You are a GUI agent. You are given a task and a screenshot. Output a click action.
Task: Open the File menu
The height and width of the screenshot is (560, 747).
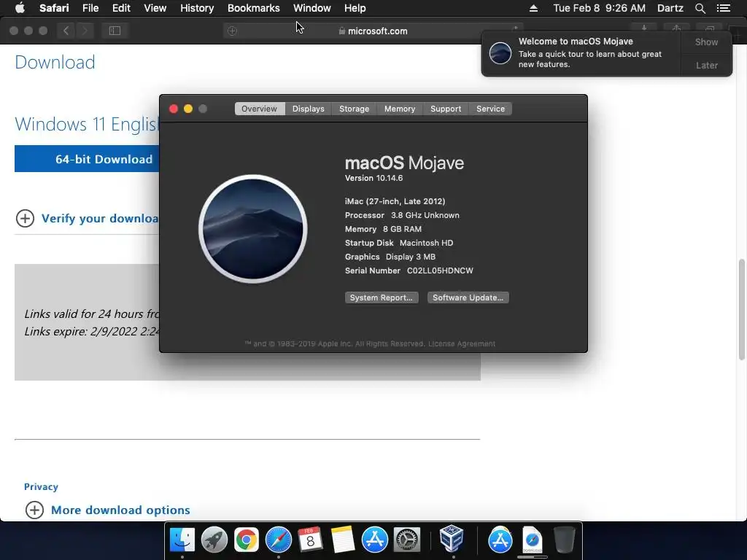(90, 8)
